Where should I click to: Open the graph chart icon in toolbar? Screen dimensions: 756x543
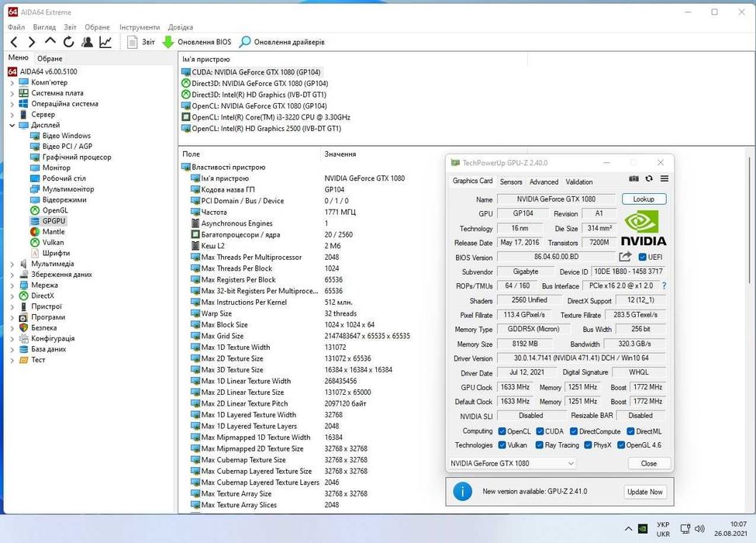[105, 42]
